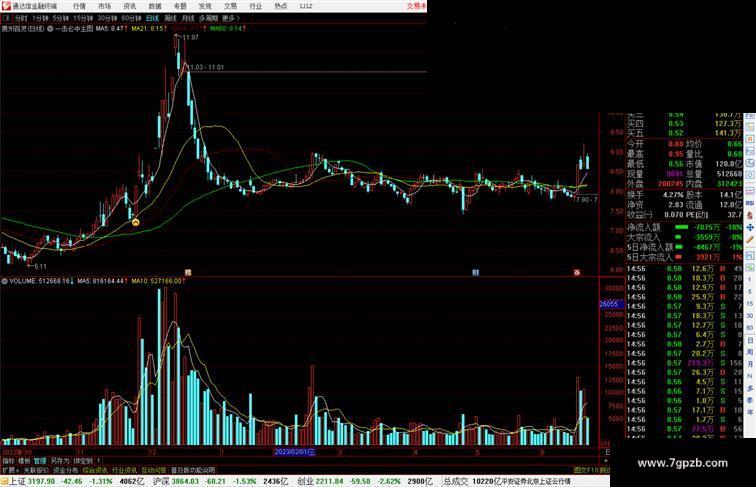The width and height of the screenshot is (756, 487).
Task: Click the 日 period button in right toolbar
Action: coord(750,340)
